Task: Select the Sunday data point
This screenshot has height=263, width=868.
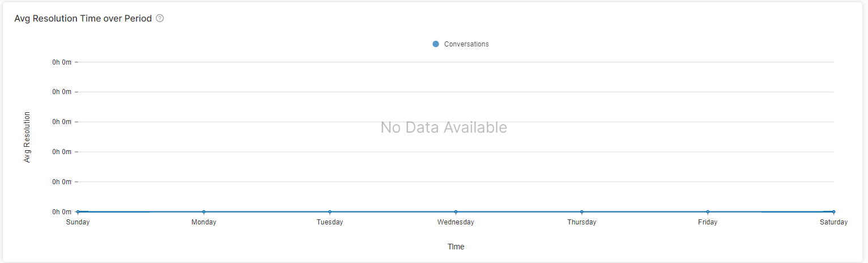Action: coord(78,211)
